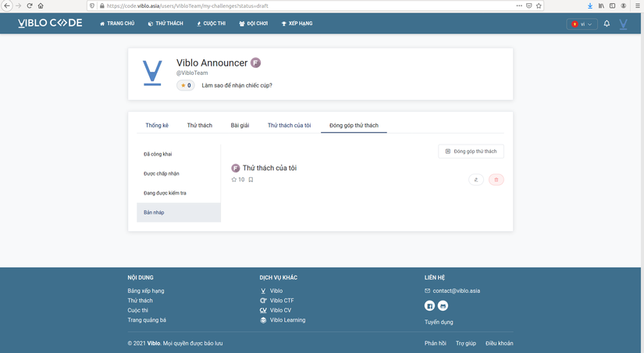Click Làm sao để nhận chiếc cúp? link

coord(237,85)
